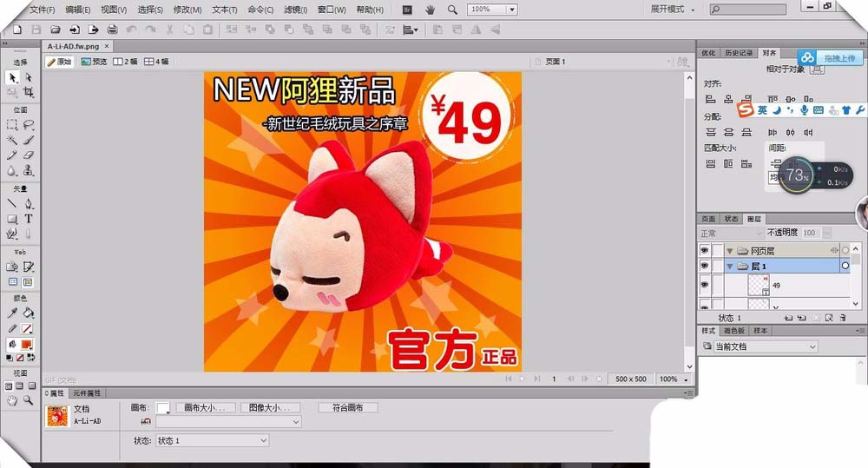Click the canvas color swatch beside 画布
868x468 pixels.
pos(162,408)
